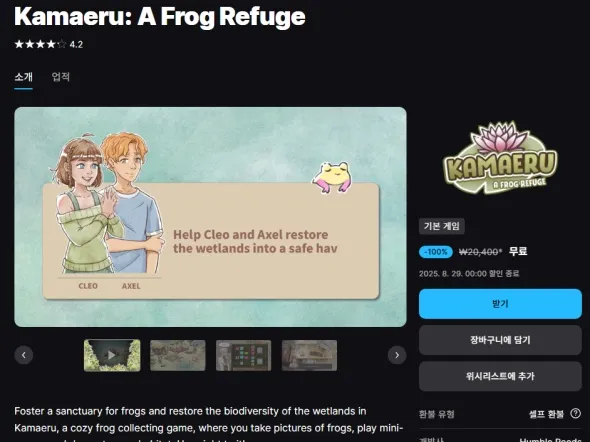
Task: Click the yellow frog in preview image
Action: point(332,177)
